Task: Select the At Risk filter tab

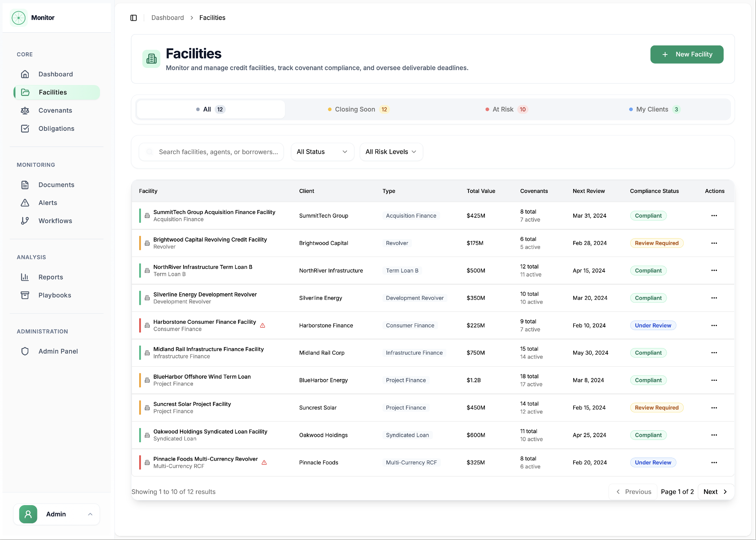Action: (506, 109)
